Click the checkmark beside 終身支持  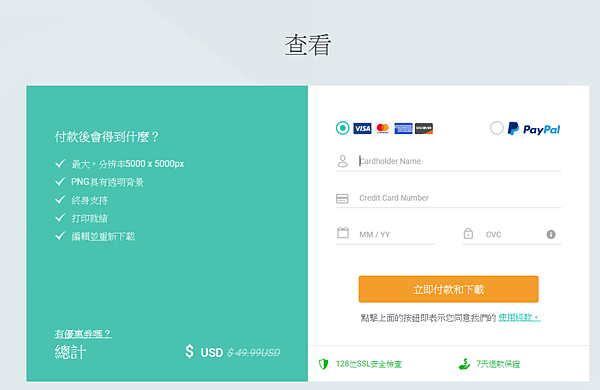point(60,199)
